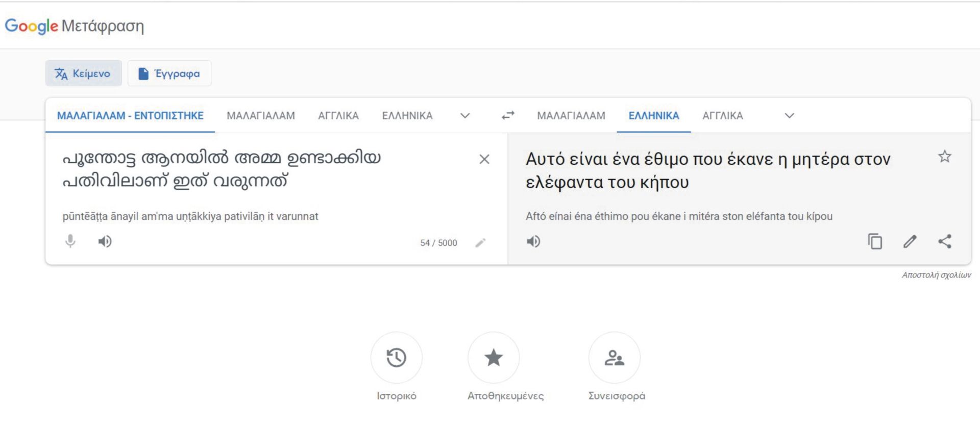Open the Συνεισφορά contribute button

click(x=615, y=358)
